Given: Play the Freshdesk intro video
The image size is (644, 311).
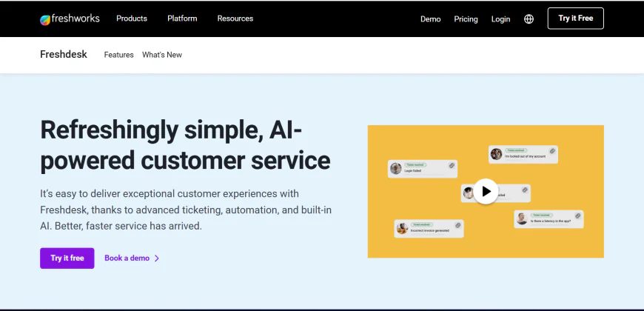Looking at the screenshot, I should pyautogui.click(x=486, y=191).
